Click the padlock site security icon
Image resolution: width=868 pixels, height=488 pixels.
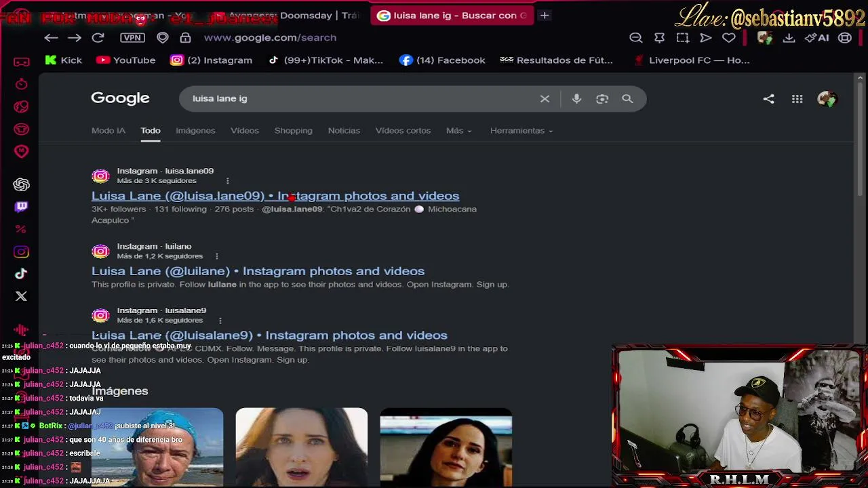pyautogui.click(x=186, y=38)
